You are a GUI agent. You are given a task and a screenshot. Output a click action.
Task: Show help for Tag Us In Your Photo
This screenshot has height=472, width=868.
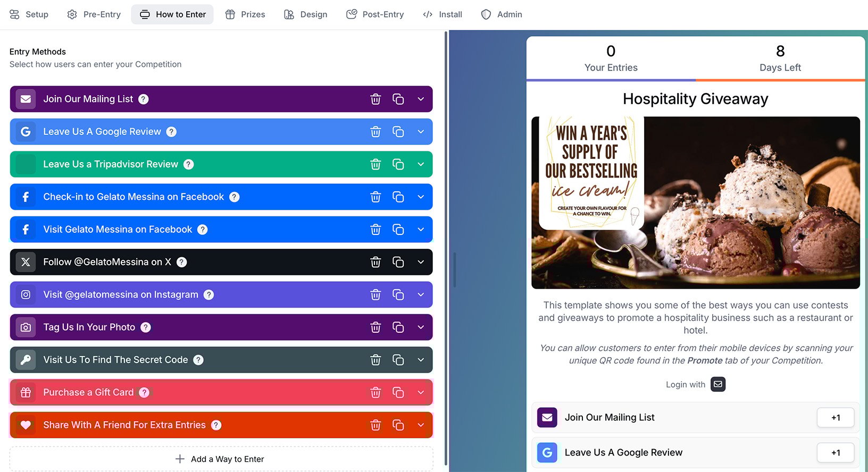146,327
